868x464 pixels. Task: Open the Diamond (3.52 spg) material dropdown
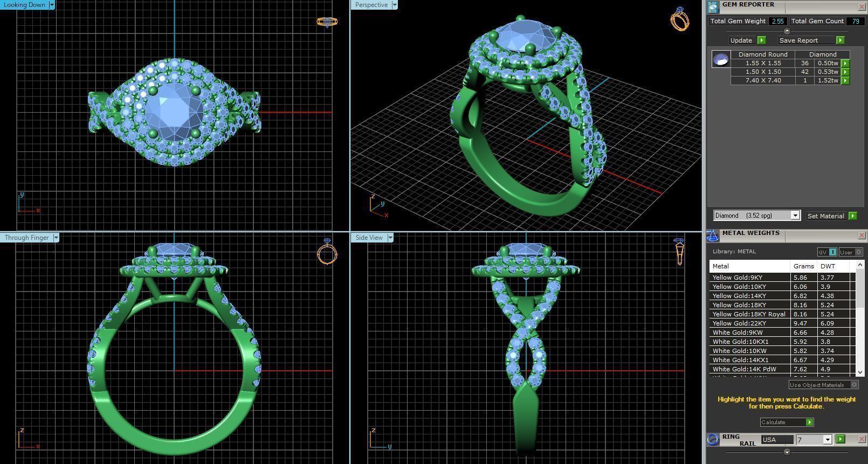[795, 216]
